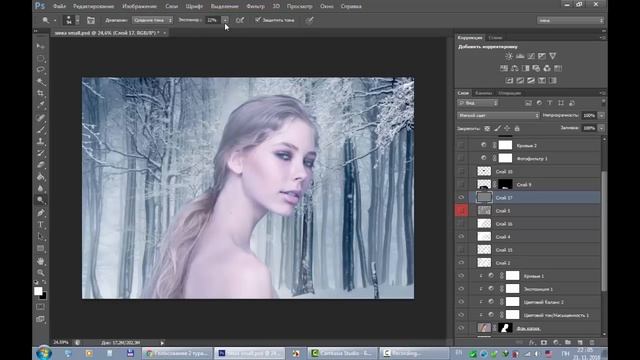Select the Type tool

[x=40, y=224]
